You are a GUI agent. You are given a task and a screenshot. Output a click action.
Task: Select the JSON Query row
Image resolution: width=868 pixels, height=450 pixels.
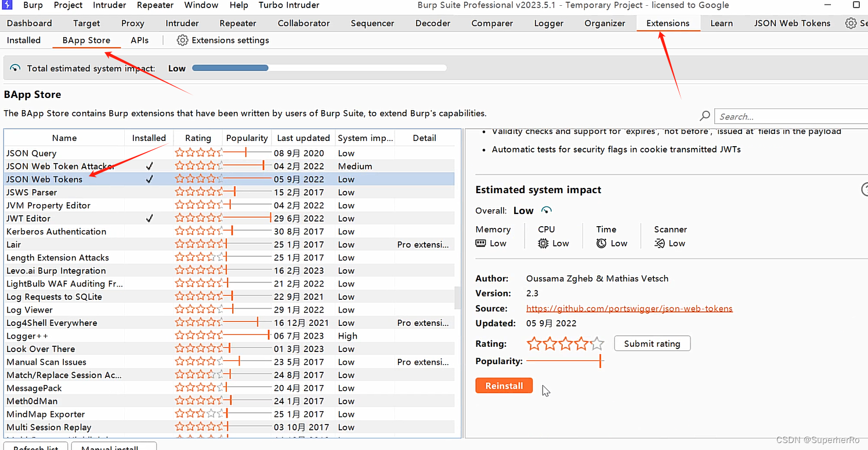point(229,153)
